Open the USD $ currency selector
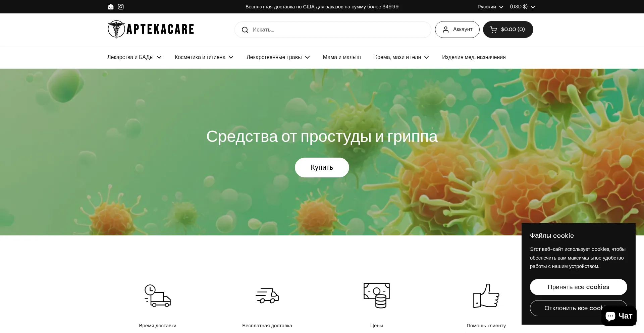 click(x=522, y=7)
